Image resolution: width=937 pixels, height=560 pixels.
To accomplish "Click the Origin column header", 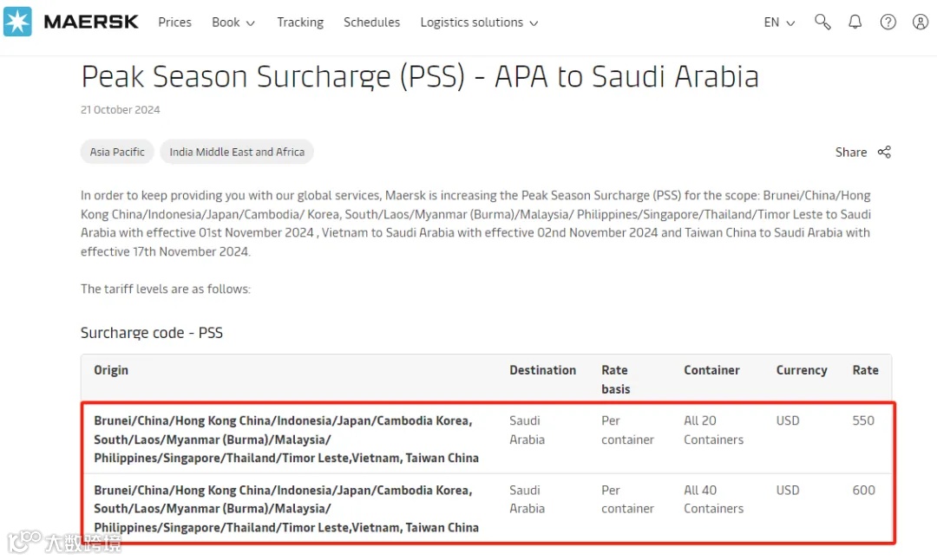I will coord(111,370).
